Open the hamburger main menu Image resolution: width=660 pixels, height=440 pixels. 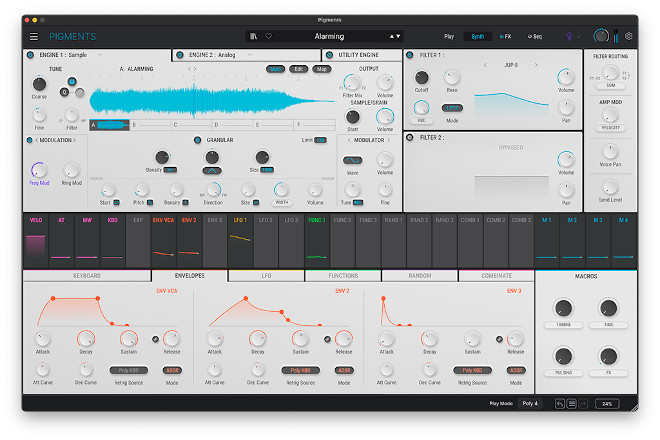pyautogui.click(x=34, y=37)
